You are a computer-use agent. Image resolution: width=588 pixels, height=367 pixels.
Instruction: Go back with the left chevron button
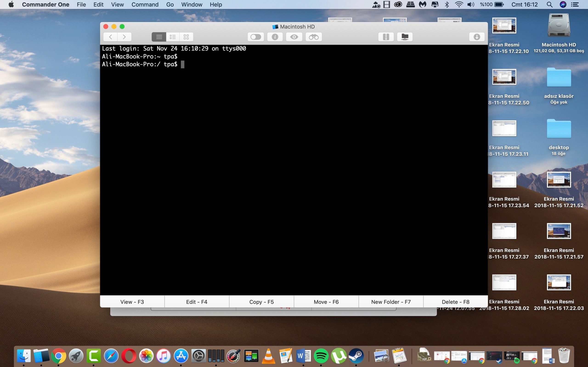110,37
